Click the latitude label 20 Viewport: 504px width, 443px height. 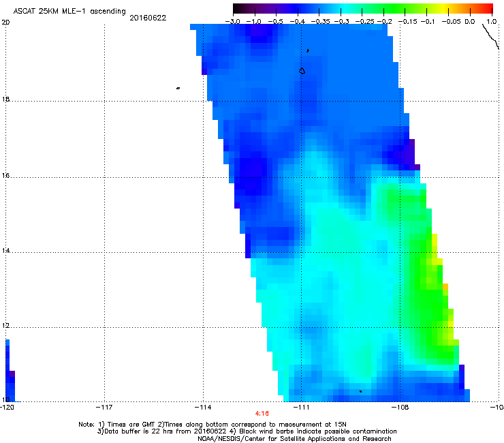coord(5,22)
